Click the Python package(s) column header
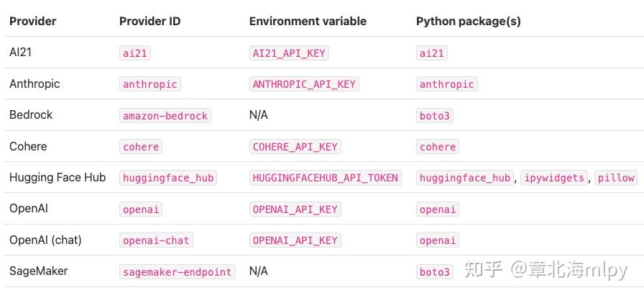 tap(468, 22)
